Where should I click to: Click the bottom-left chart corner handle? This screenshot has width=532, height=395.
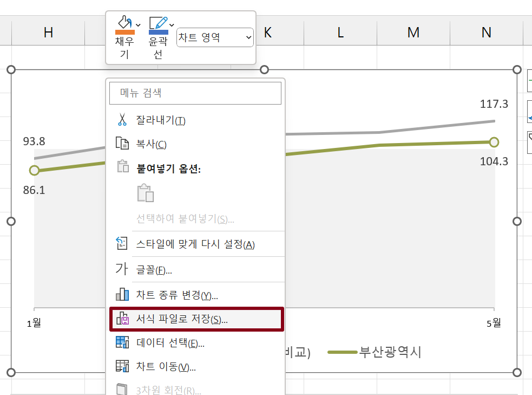11,373
